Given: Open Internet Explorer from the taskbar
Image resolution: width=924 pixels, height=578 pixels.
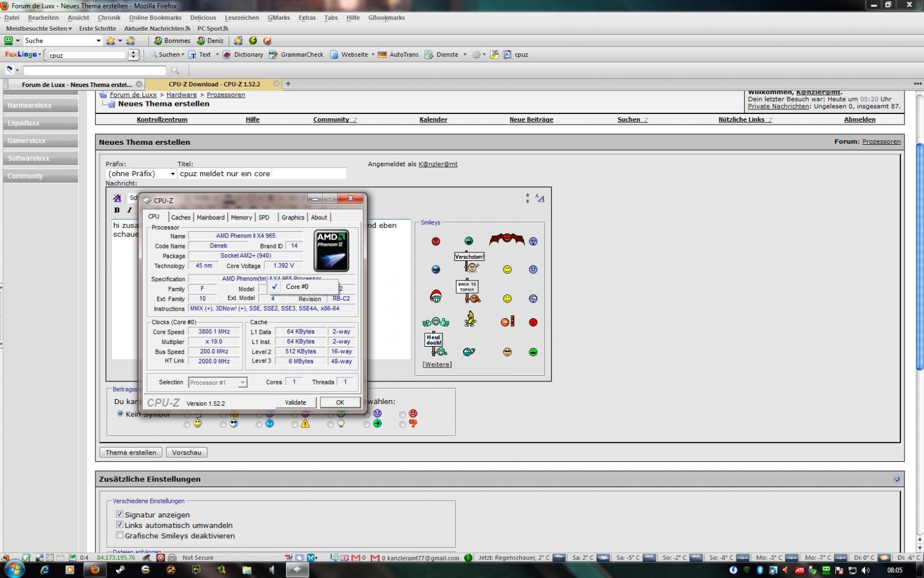Looking at the screenshot, I should (44, 570).
